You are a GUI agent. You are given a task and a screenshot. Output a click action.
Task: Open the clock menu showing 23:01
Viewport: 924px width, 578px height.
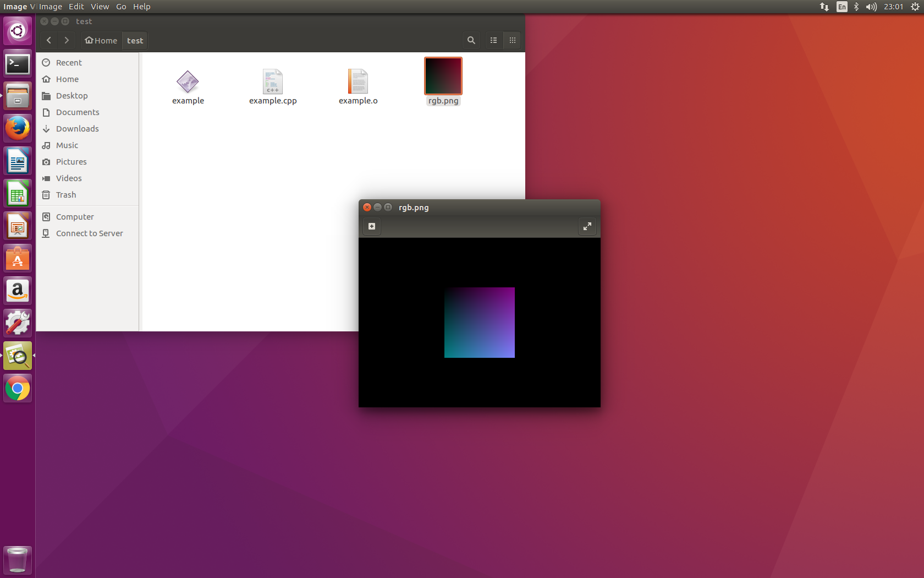[x=893, y=7]
